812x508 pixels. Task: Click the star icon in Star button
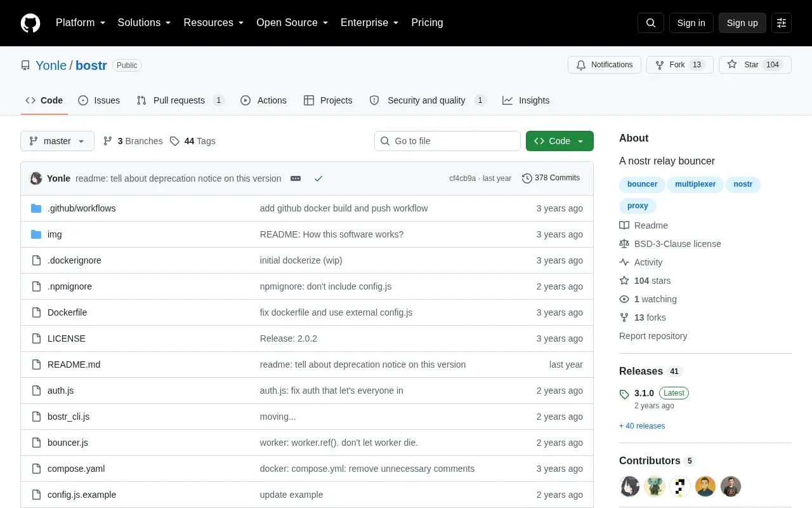point(732,65)
